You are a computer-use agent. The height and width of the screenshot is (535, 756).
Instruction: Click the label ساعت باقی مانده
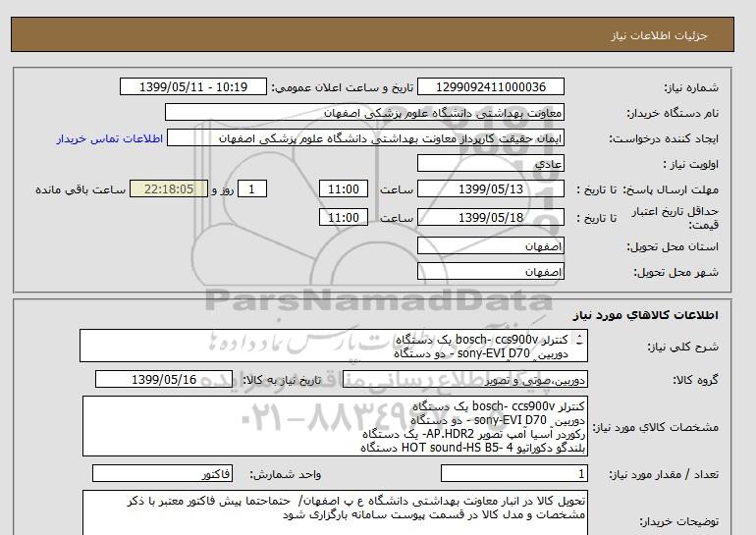[81, 189]
